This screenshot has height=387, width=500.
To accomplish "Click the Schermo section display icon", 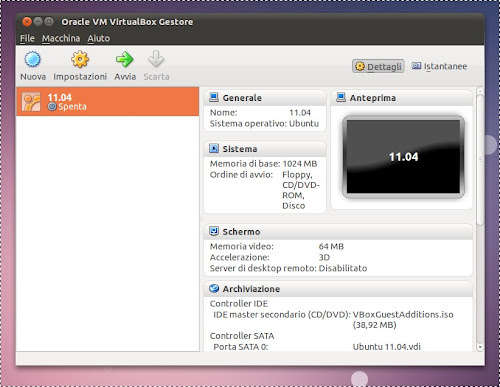I will 214,231.
